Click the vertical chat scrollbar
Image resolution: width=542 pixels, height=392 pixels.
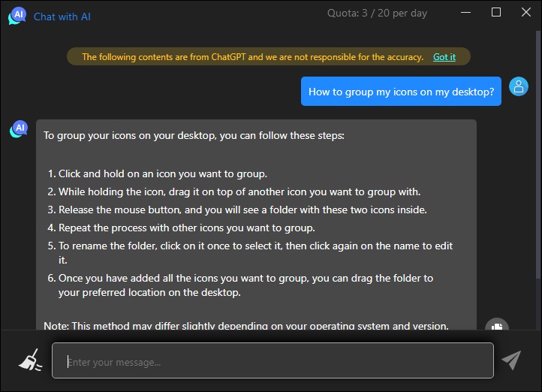[x=538, y=155]
